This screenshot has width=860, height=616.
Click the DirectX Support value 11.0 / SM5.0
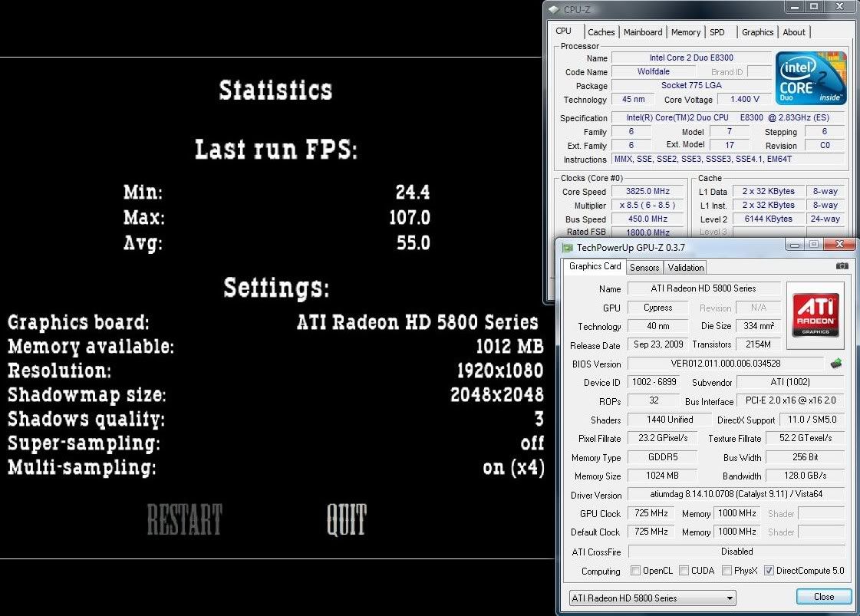pyautogui.click(x=812, y=420)
